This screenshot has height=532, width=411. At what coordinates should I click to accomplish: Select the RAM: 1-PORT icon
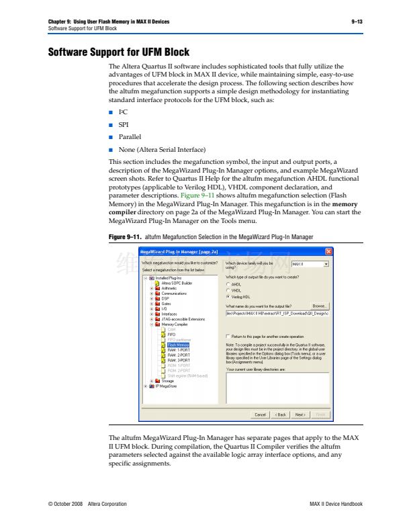pos(164,350)
